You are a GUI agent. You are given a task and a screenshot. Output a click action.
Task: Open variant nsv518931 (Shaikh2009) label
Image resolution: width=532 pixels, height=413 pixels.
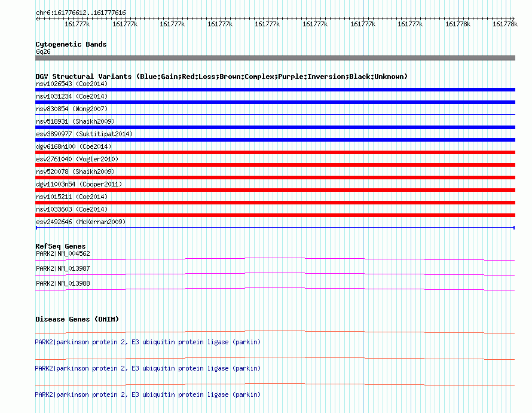click(x=75, y=121)
